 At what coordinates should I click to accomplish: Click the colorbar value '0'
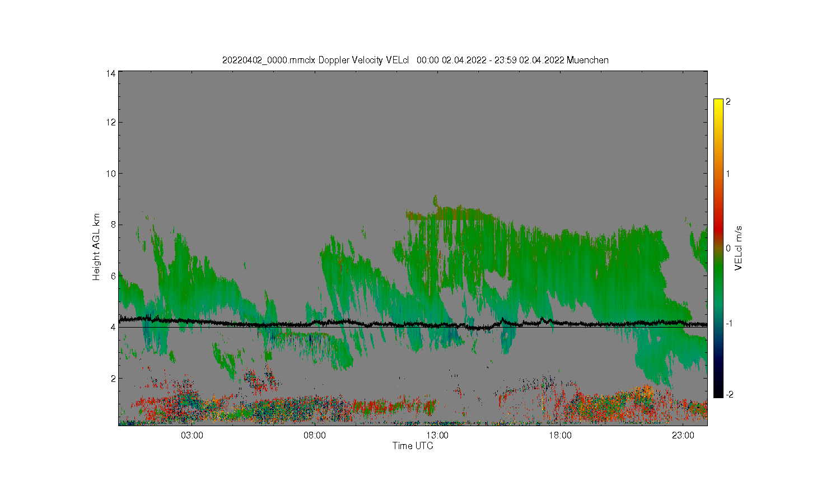pos(728,248)
